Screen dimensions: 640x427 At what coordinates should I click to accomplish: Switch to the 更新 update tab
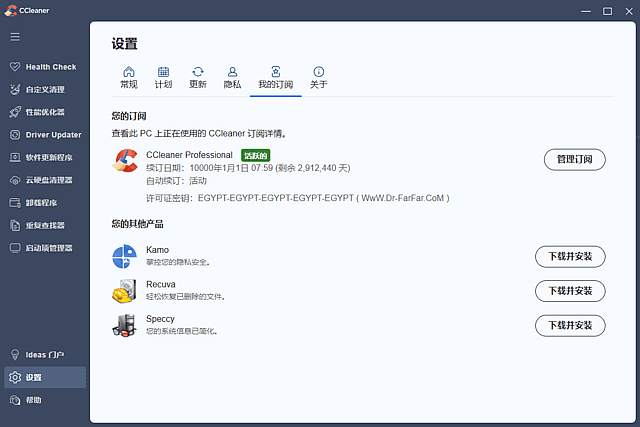click(x=198, y=78)
